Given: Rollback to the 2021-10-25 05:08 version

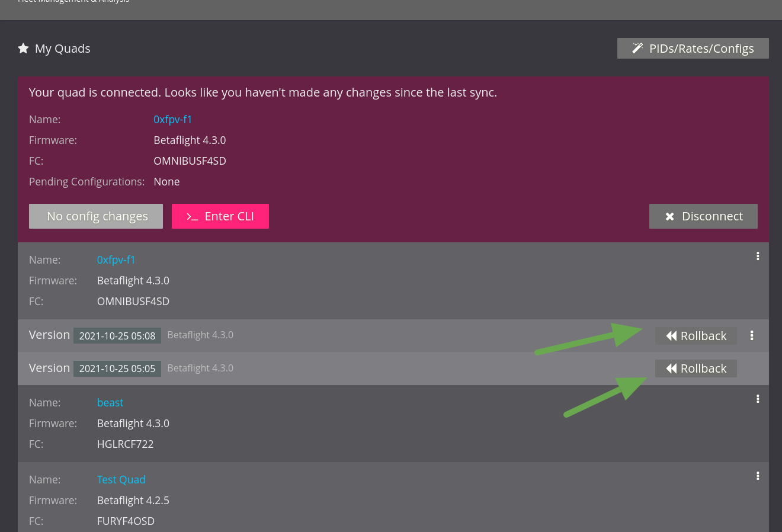Looking at the screenshot, I should tap(696, 336).
